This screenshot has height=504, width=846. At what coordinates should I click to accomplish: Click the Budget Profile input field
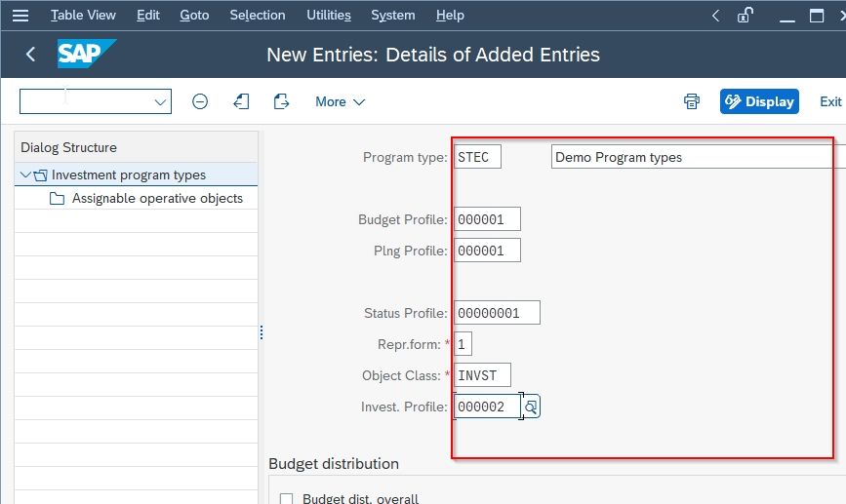(487, 219)
